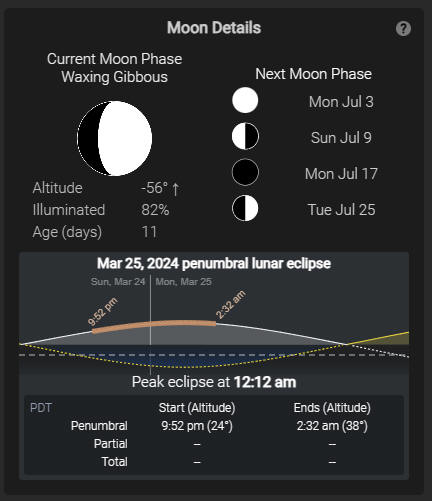Click the Tue Jul 25 date
This screenshot has width=432, height=501.
[x=341, y=210]
